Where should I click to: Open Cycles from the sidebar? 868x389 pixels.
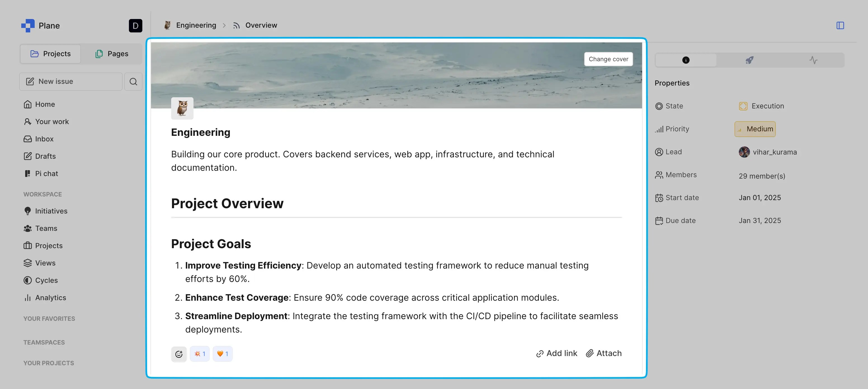click(x=46, y=280)
